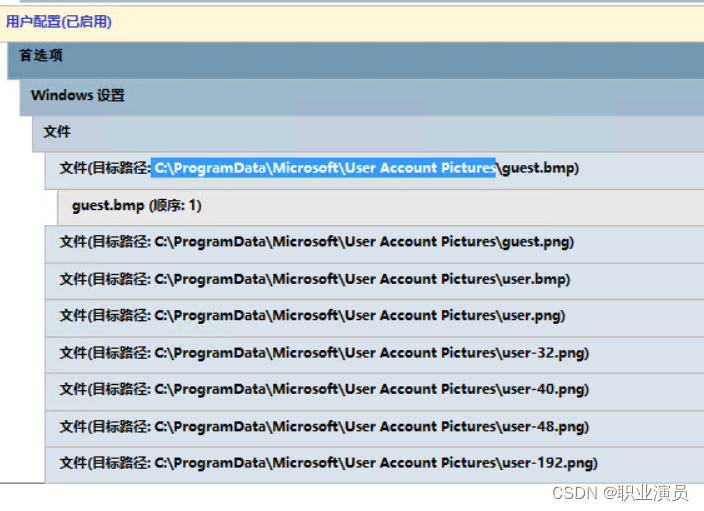Expand the user.png target path row
The width and height of the screenshot is (704, 511).
[x=374, y=318]
